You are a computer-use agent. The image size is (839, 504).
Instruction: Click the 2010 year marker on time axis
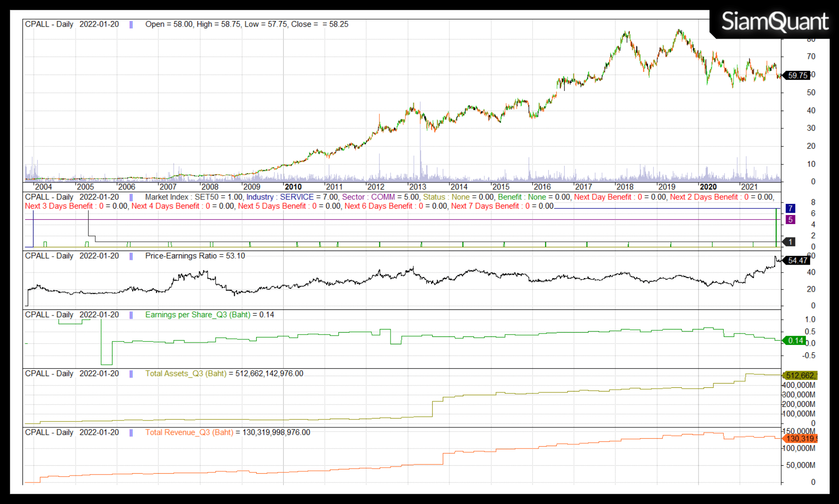(293, 187)
